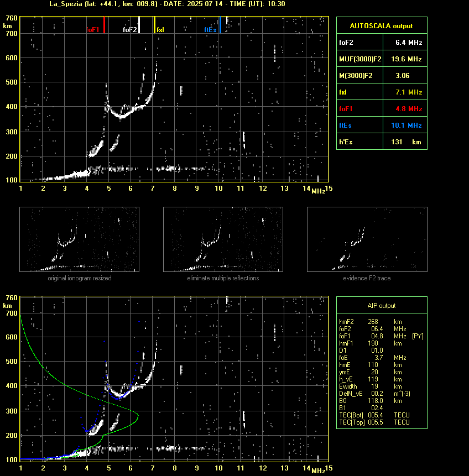469x476 pixels.
Task: Click the [PY] tag beside foF1
Action: [418, 336]
